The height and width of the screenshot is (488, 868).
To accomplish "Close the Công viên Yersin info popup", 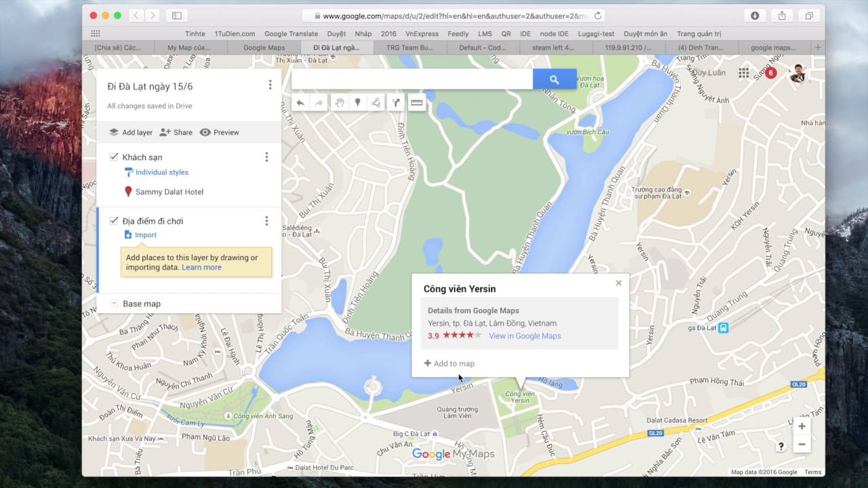I will pos(618,283).
